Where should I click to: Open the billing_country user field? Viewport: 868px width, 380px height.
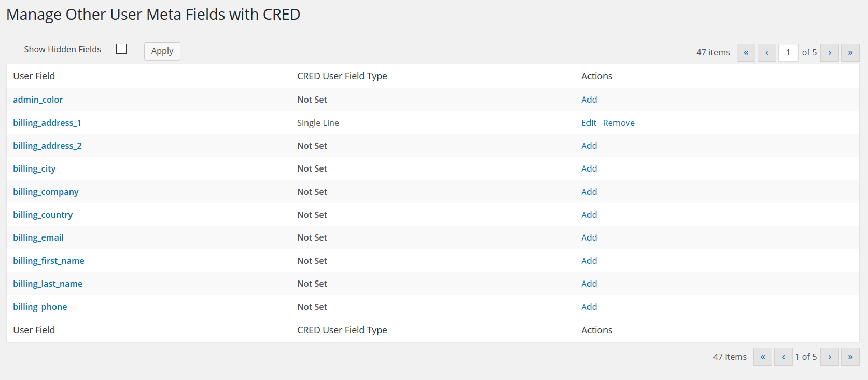[43, 215]
